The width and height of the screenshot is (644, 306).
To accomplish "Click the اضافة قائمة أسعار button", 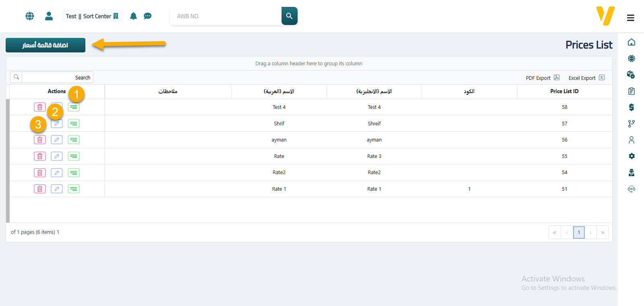I will pyautogui.click(x=46, y=45).
